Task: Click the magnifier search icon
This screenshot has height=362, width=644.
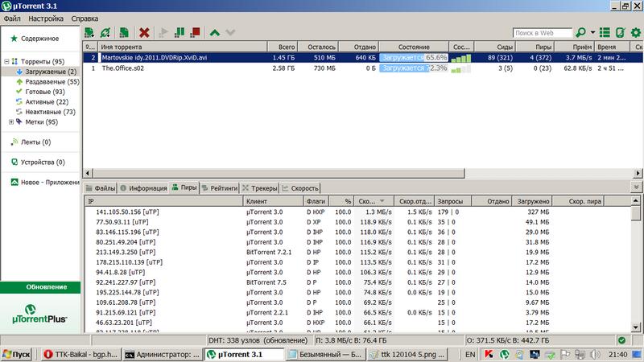Action: [580, 32]
